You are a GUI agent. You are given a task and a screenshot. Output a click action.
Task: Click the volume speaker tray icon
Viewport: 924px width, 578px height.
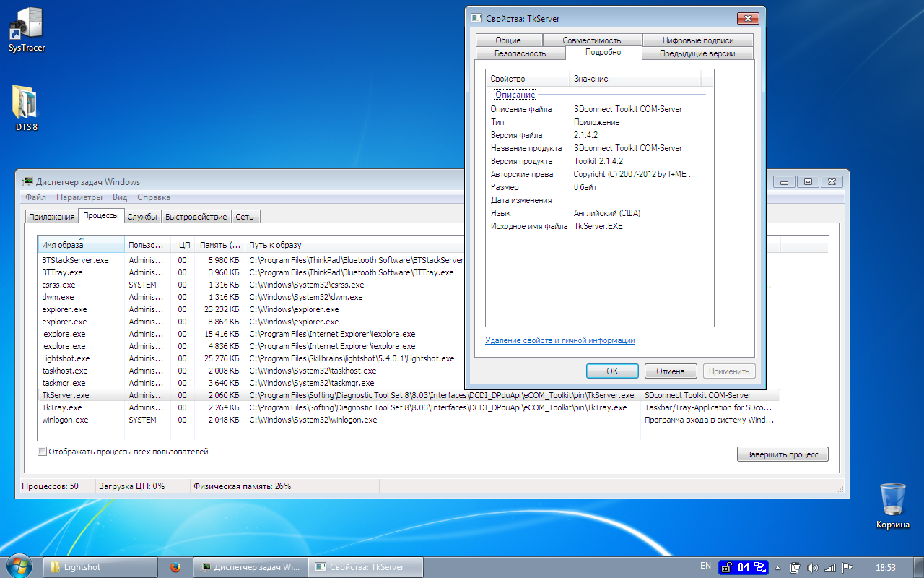[813, 567]
